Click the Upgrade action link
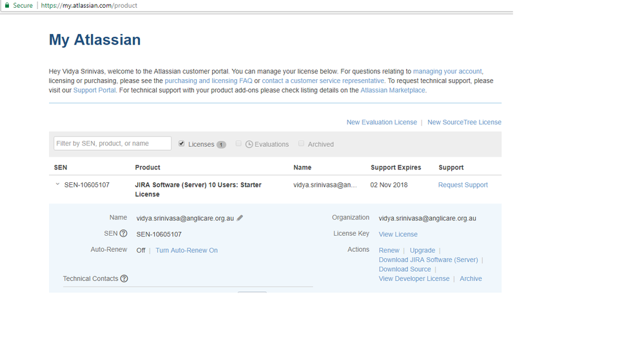 [x=422, y=250]
